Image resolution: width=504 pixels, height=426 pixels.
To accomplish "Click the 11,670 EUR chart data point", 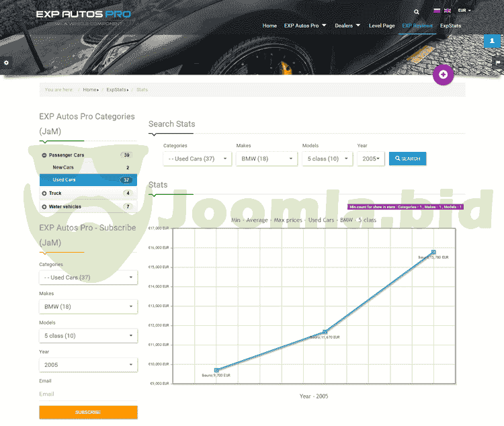I will coord(325,332).
